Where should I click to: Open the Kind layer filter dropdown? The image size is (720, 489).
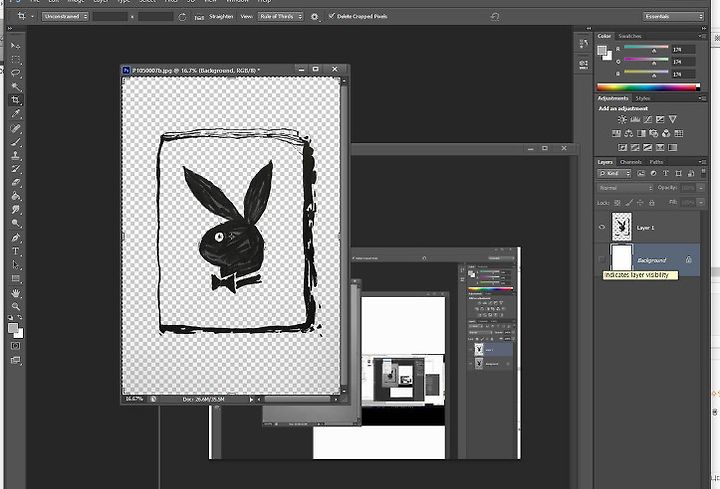(615, 174)
